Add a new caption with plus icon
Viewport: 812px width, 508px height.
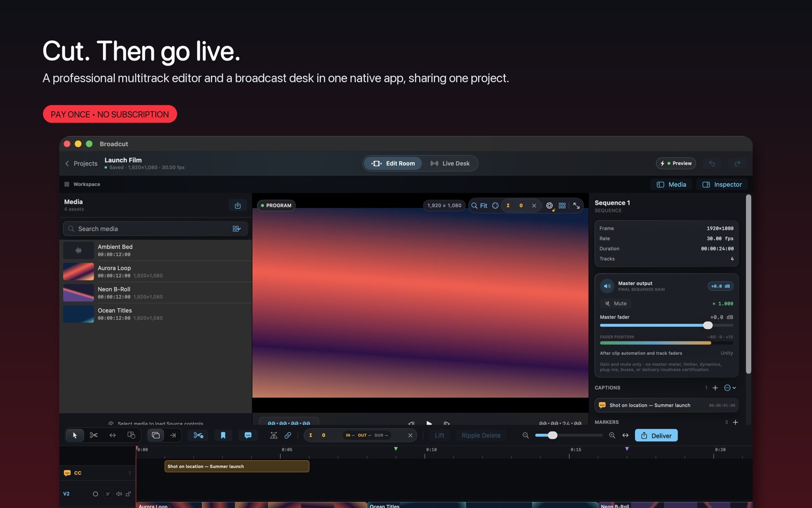coord(715,388)
